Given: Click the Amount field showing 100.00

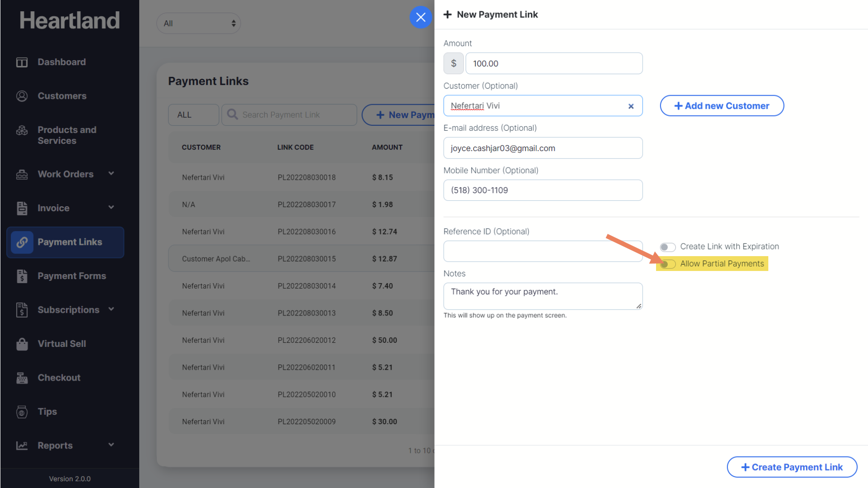Looking at the screenshot, I should click(554, 63).
